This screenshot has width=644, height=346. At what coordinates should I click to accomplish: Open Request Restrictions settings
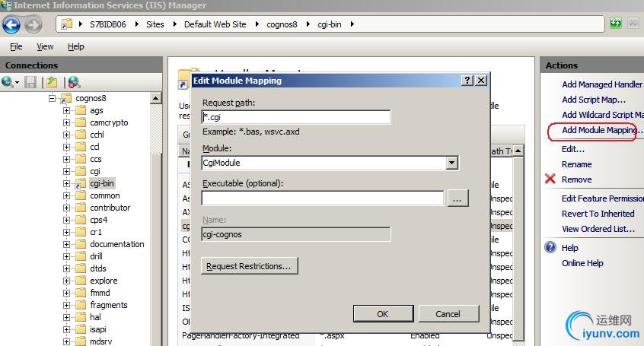tap(249, 266)
